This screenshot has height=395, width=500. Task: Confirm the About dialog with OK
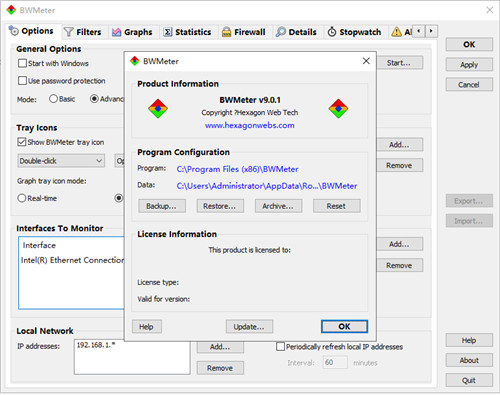pos(344,326)
